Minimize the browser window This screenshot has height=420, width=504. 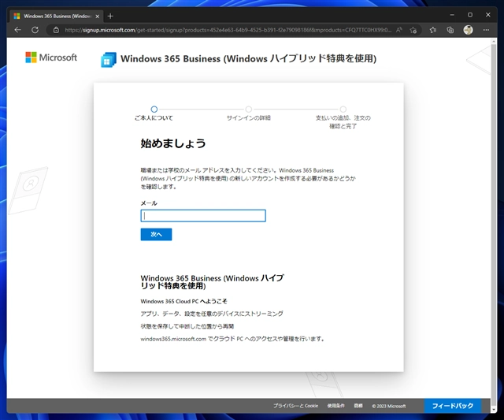452,15
